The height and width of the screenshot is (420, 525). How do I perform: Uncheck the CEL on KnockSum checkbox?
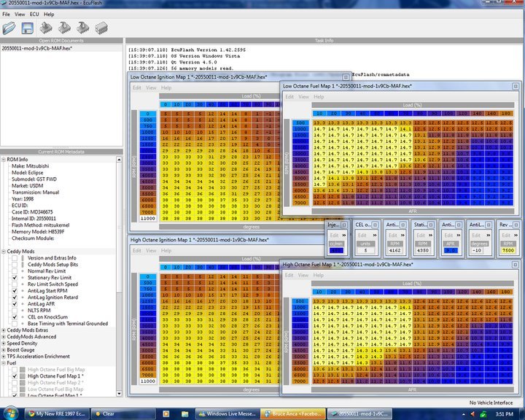(x=15, y=316)
